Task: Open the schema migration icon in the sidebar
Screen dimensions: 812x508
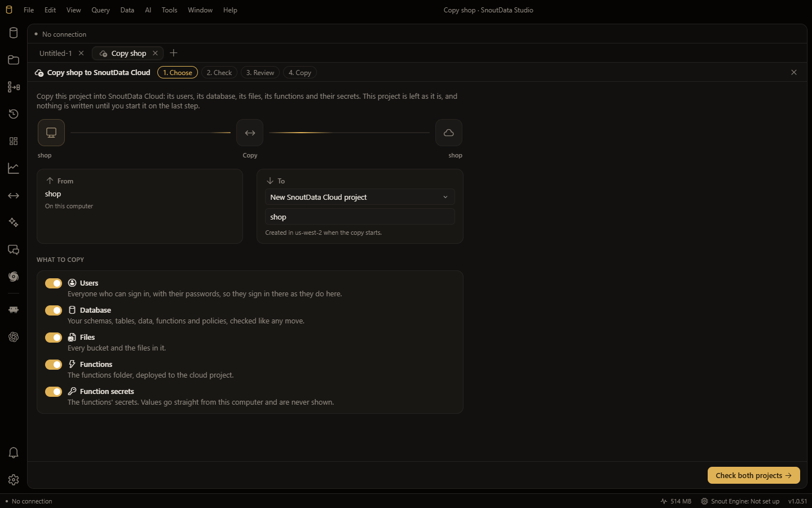Action: [x=14, y=87]
